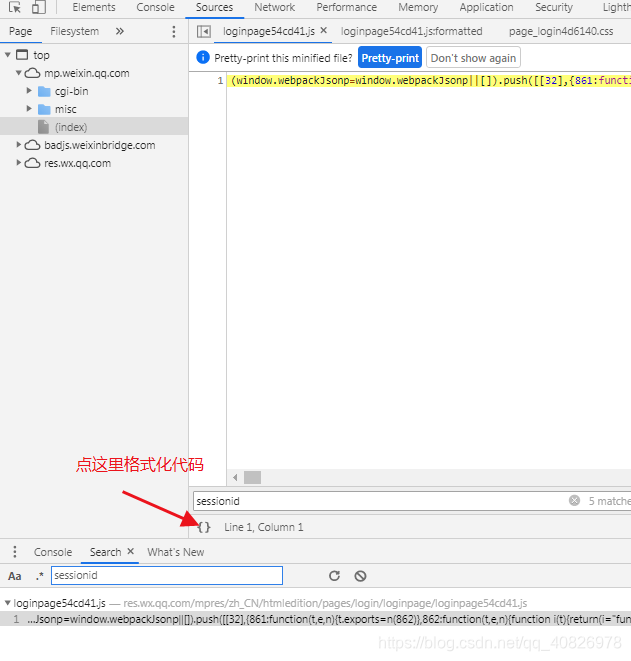
Task: Click the curly braces format code icon
Action: pos(204,527)
